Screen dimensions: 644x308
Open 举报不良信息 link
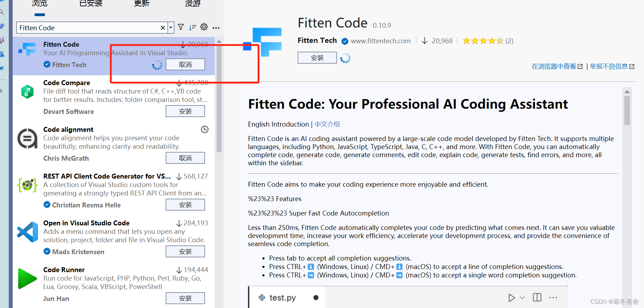(612, 66)
